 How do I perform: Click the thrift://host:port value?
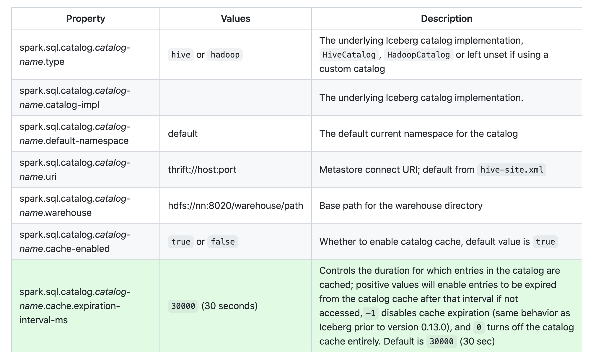202,170
